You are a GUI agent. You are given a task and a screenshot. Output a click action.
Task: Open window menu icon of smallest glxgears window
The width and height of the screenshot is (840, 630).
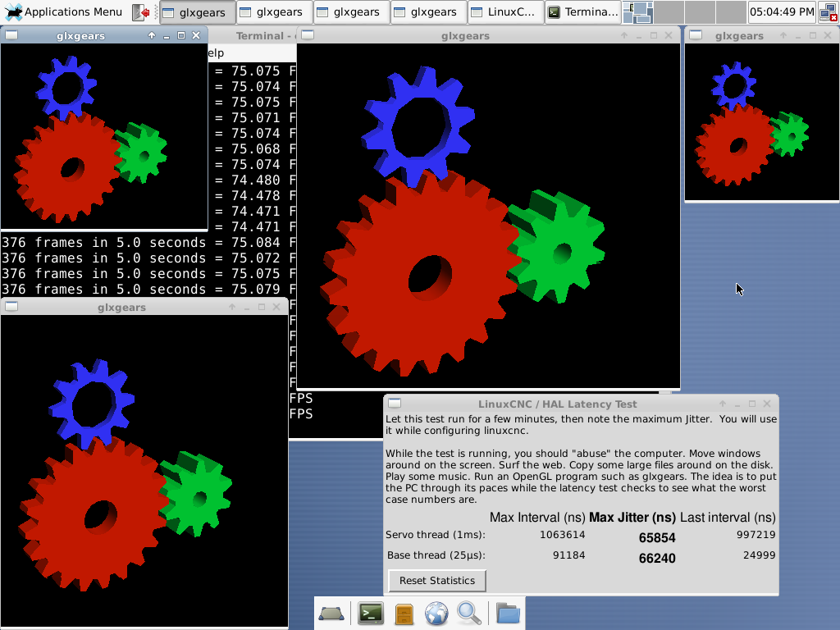coord(696,35)
